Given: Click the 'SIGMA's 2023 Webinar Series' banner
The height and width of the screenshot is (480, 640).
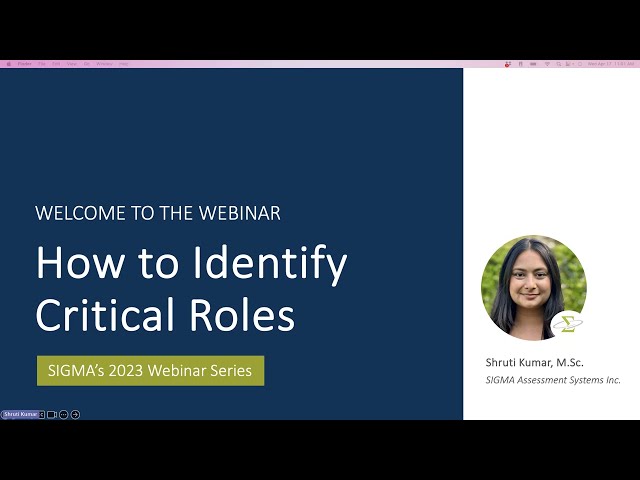Looking at the screenshot, I should 151,371.
